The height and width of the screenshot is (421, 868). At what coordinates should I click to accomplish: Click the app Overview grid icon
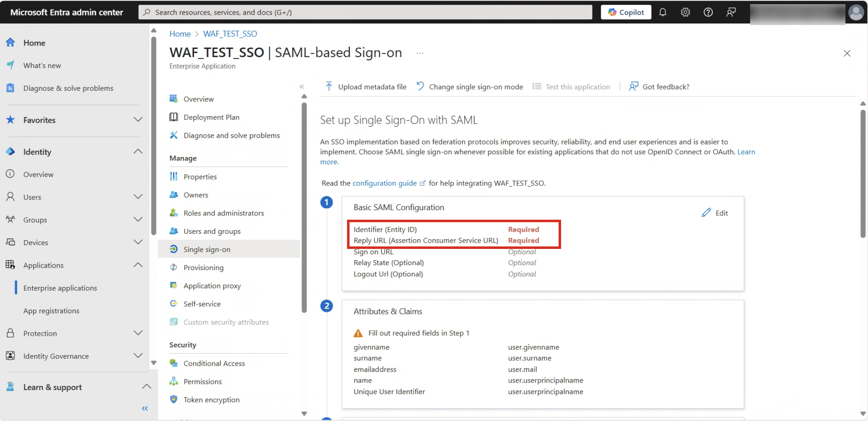[x=174, y=99]
